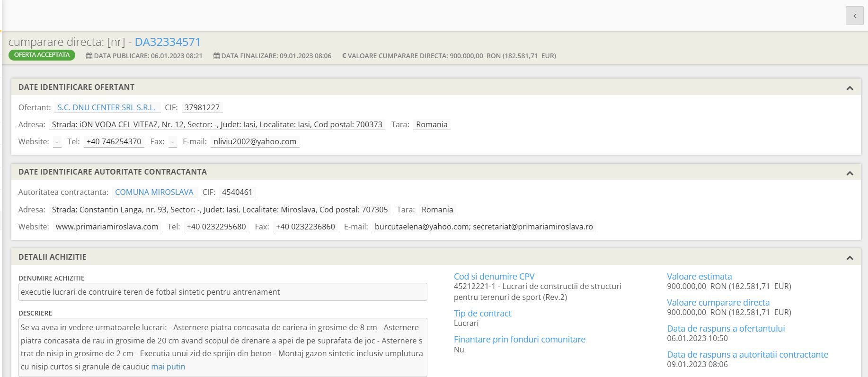
Task: Click the Denumire Achizitie text field
Action: tap(223, 292)
